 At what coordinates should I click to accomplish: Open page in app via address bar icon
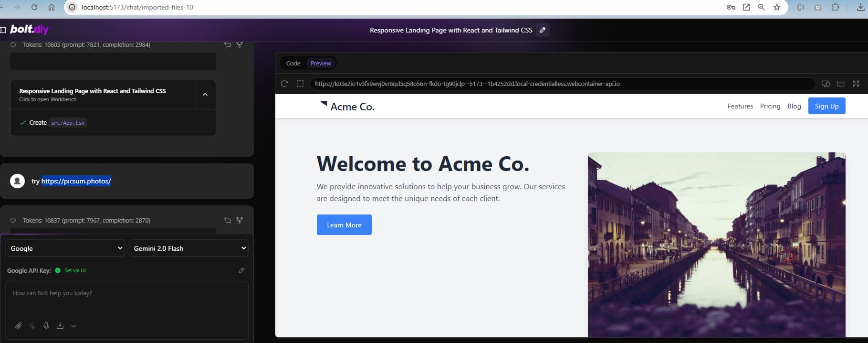coord(746,7)
